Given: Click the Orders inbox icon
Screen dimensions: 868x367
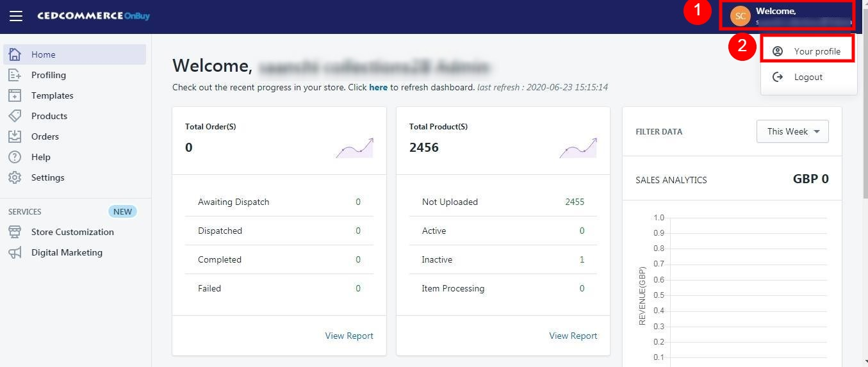Looking at the screenshot, I should (x=15, y=136).
